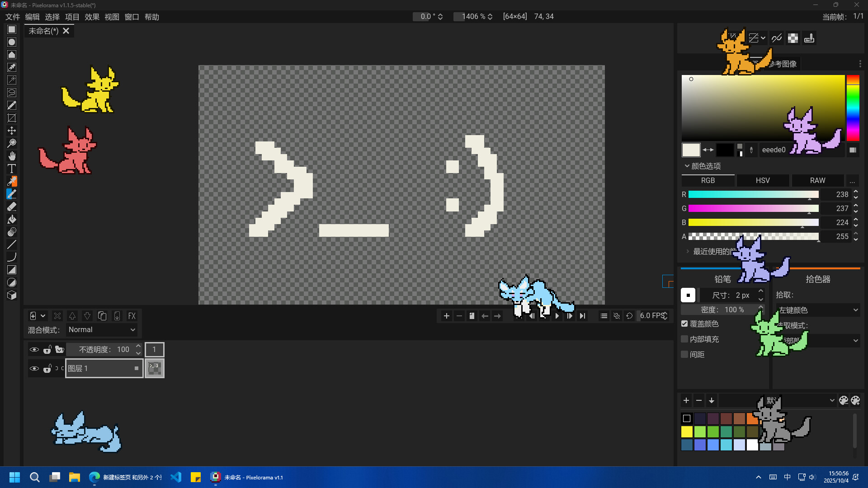This screenshot has height=488, width=868.
Task: Pick a color with the Color Picker tool
Action: pos(12,181)
